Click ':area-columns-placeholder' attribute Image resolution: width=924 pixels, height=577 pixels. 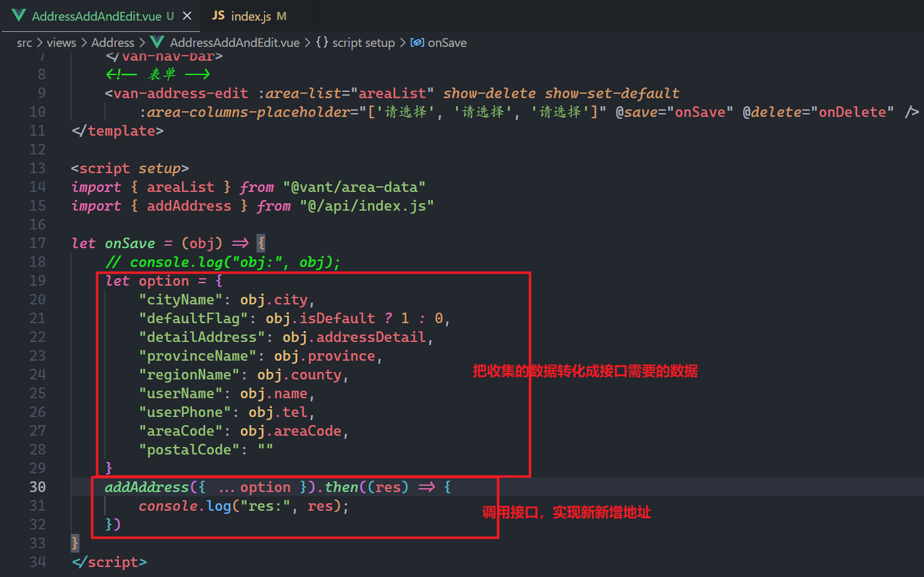coord(244,112)
